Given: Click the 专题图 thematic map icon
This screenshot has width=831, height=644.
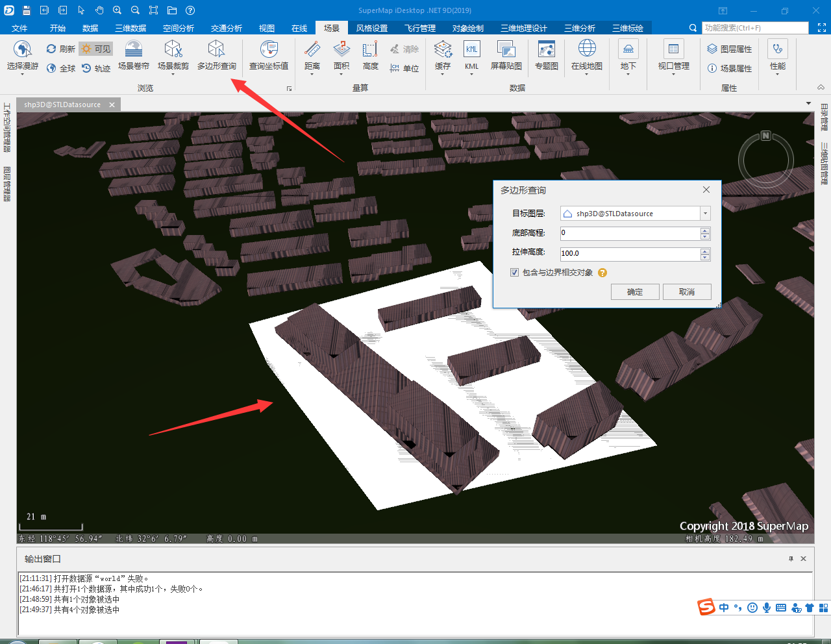Looking at the screenshot, I should [547, 49].
